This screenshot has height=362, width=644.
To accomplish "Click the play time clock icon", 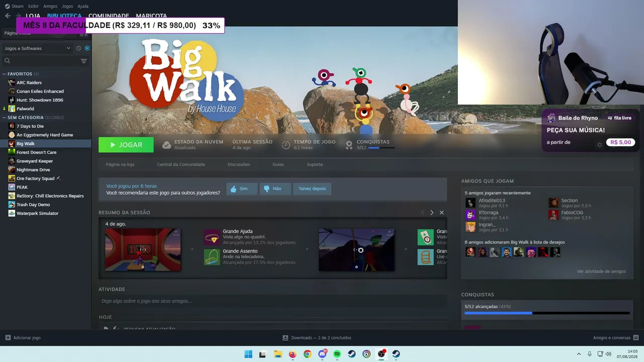I will [286, 145].
